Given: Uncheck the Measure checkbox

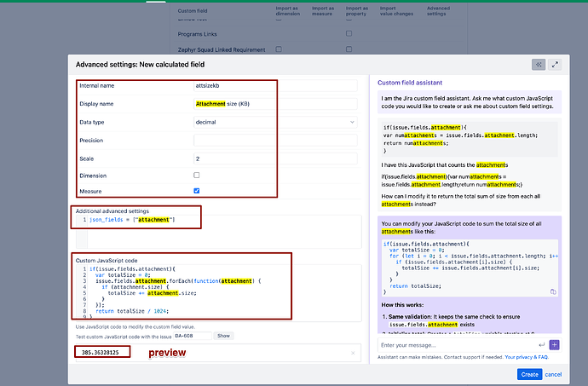Looking at the screenshot, I should pyautogui.click(x=197, y=191).
